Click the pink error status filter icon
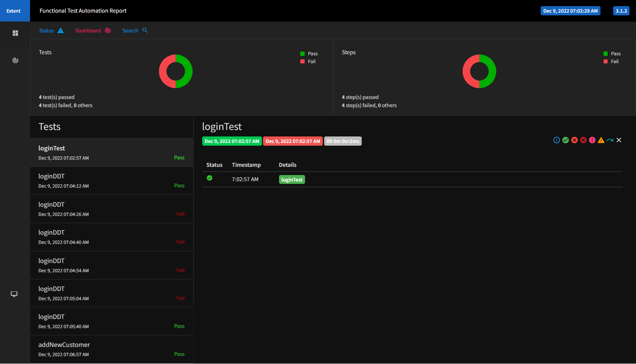This screenshot has width=636, height=364. point(592,140)
